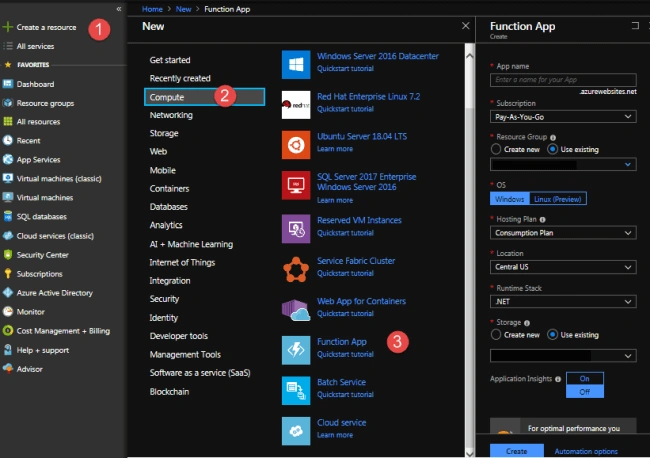Select the Compute category

(204, 97)
